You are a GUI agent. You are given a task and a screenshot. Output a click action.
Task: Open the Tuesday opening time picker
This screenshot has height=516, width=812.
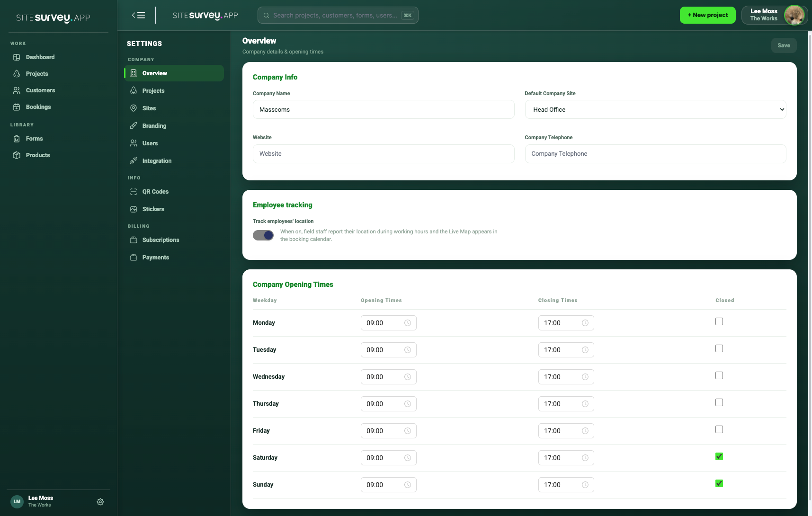[388, 350]
